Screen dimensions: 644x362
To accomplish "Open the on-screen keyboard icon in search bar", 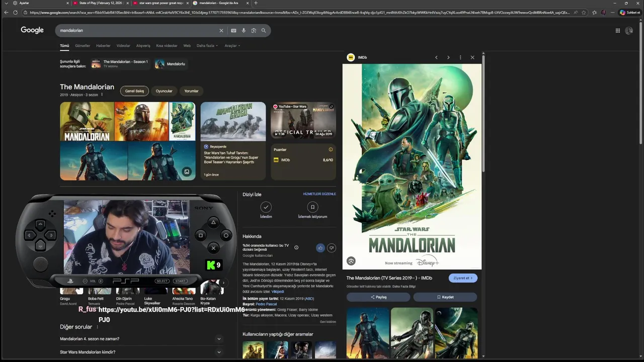I will [233, 31].
